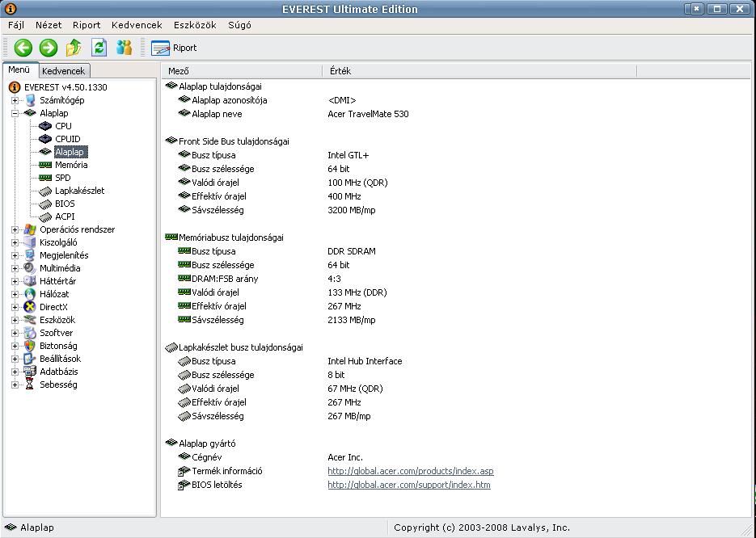Click the Adatbázis database icon
This screenshot has height=538, width=756.
pos(30,372)
